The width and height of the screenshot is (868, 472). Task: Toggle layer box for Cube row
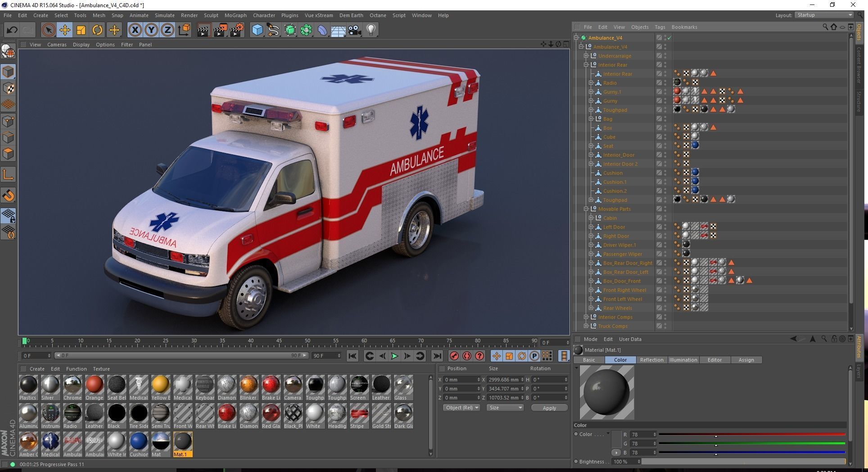659,137
